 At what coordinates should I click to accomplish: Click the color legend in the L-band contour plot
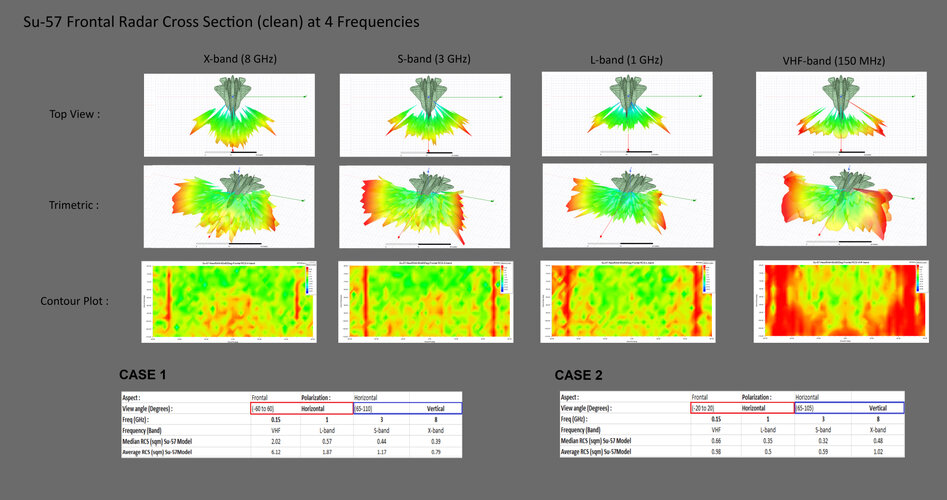tap(706, 278)
